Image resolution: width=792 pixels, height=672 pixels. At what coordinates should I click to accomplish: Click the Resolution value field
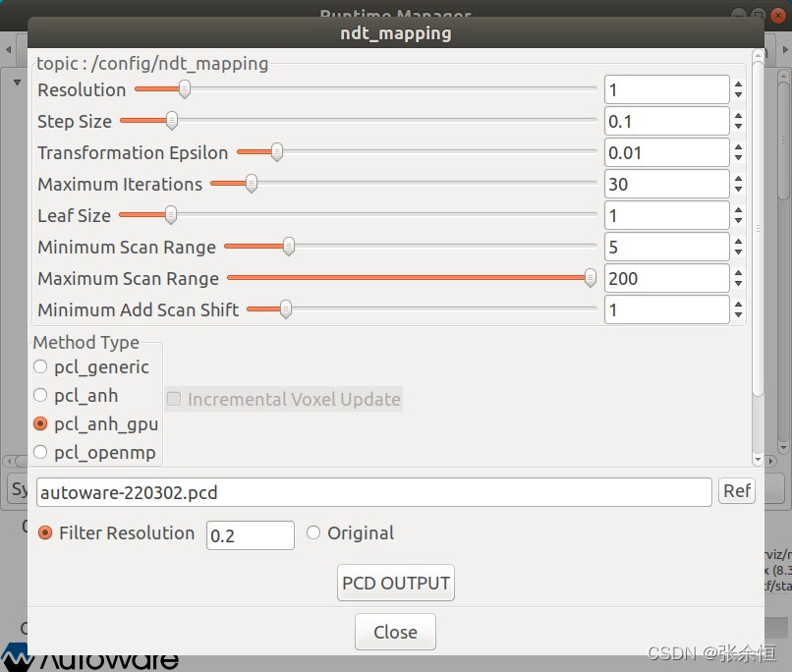(667, 89)
